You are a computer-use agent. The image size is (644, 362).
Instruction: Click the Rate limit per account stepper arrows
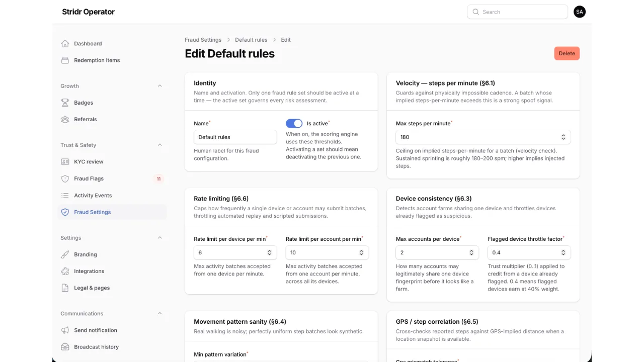[361, 252]
